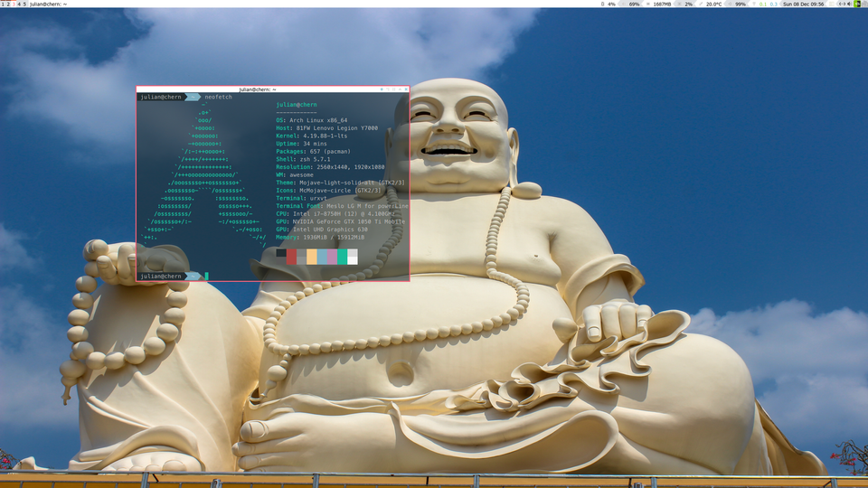Click the network arrows tray icon
This screenshot has height=488, width=868.
842,4
